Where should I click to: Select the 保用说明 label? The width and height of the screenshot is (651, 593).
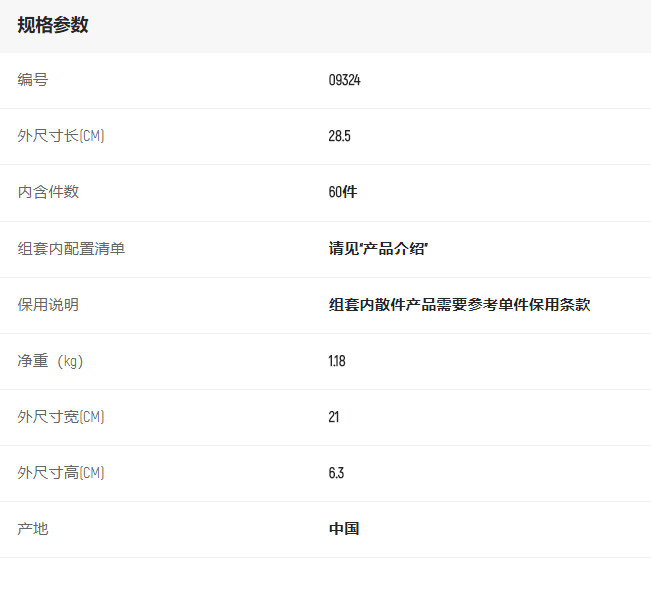tap(48, 305)
